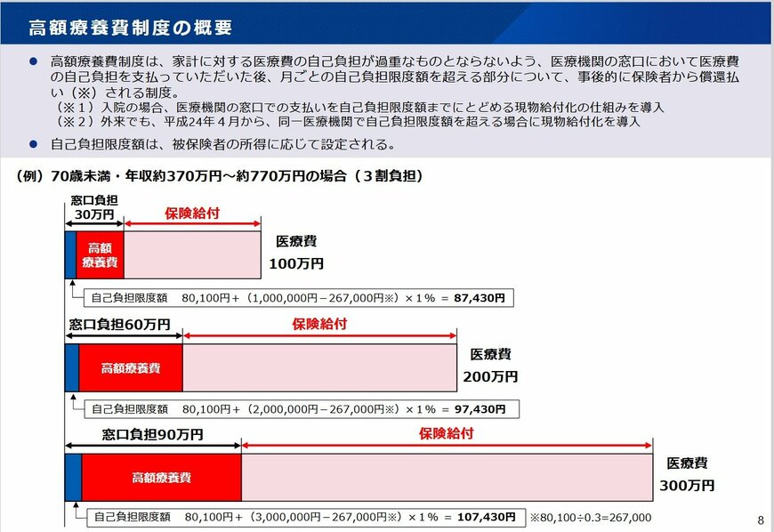Click the page number 8
The width and height of the screenshot is (774, 532).
pos(761,519)
